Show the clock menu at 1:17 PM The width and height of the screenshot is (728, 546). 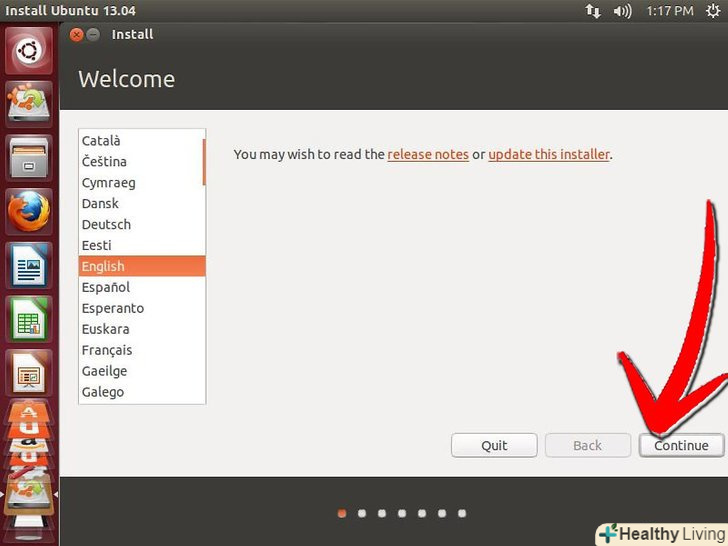point(670,11)
